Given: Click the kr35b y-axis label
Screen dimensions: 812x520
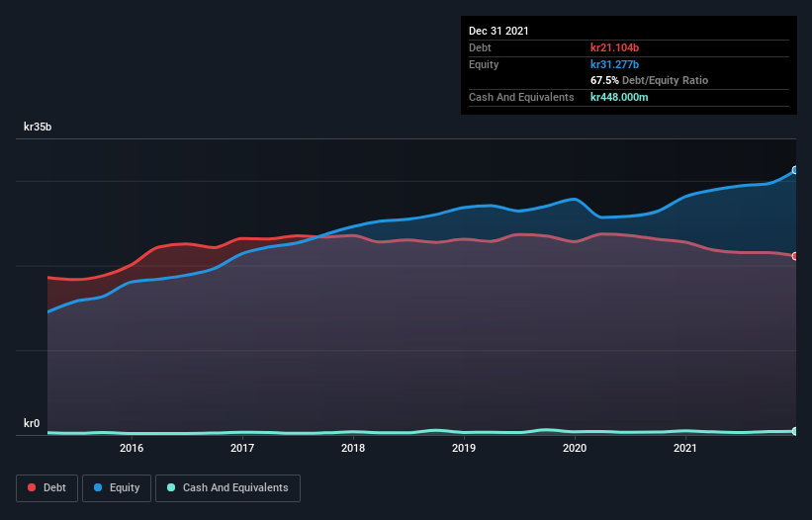Looking at the screenshot, I should click(x=38, y=127).
